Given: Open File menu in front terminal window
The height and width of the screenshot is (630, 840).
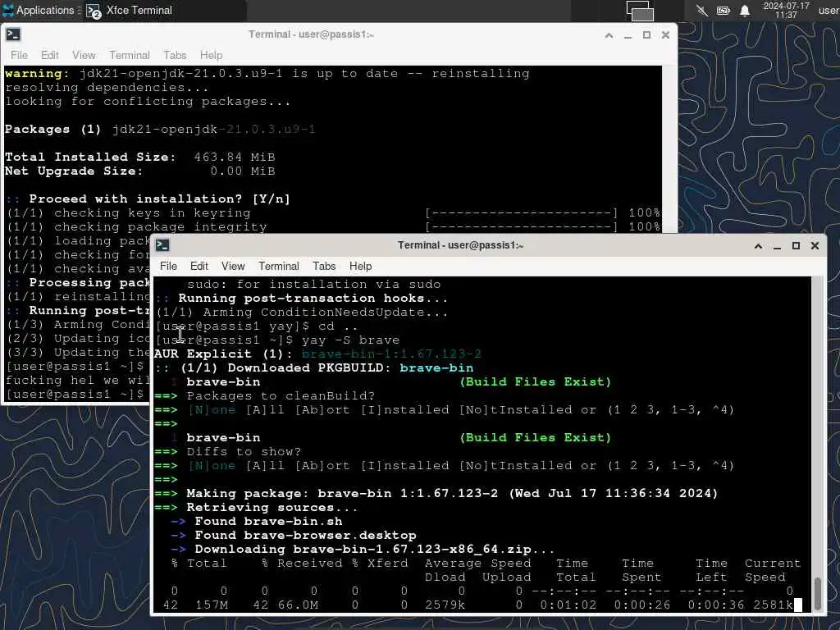Looking at the screenshot, I should click(168, 267).
